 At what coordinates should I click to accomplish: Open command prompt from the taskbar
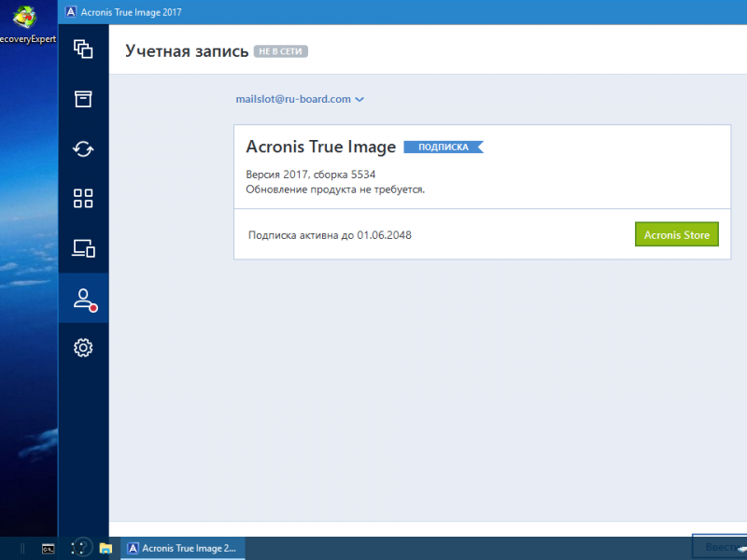coord(49,549)
